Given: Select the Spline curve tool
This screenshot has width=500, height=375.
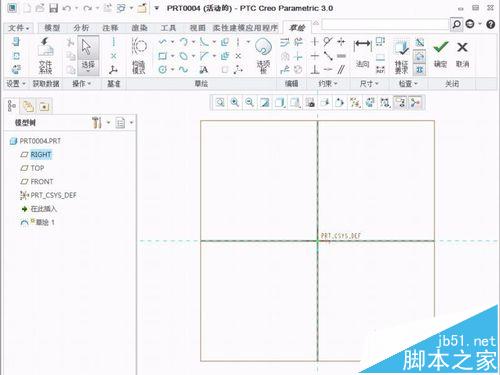Looking at the screenshot, I should [183, 69].
